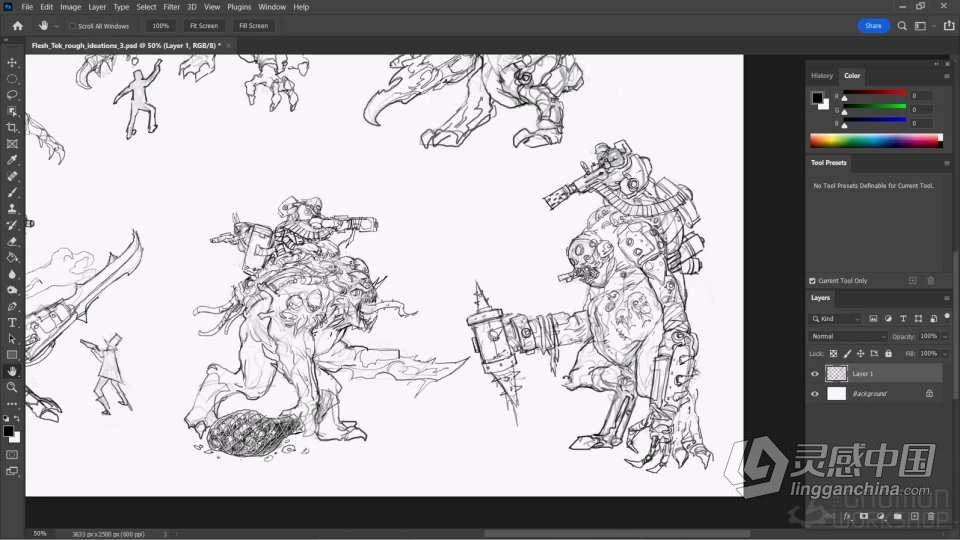Click the red channel slider
The image size is (960, 540).
tap(875, 93)
